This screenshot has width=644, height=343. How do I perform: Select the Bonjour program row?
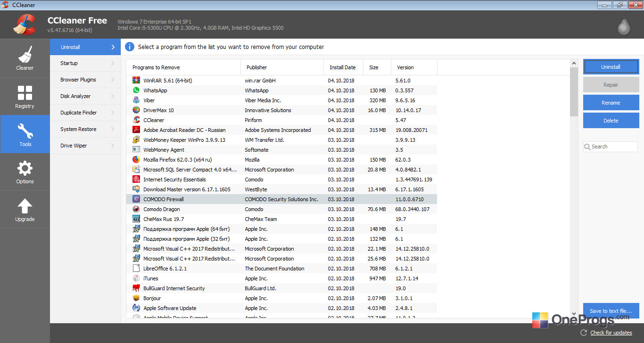click(281, 298)
